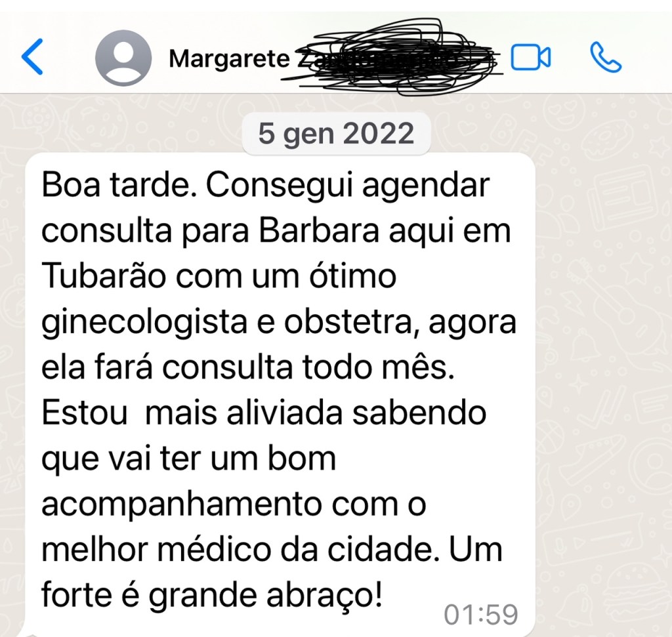Select the 5 gen 2022 date label
This screenshot has height=637, width=672.
[x=336, y=133]
